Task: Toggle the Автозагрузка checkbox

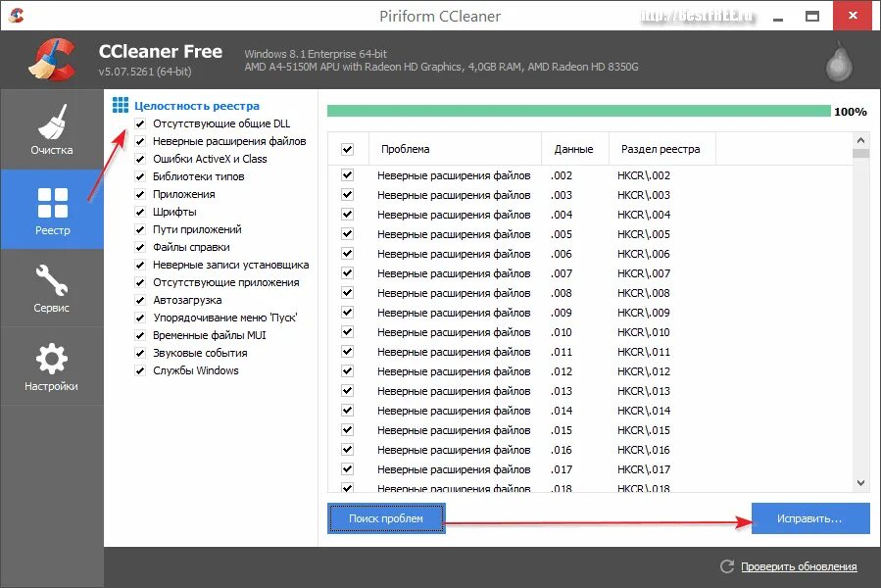Action: point(140,300)
